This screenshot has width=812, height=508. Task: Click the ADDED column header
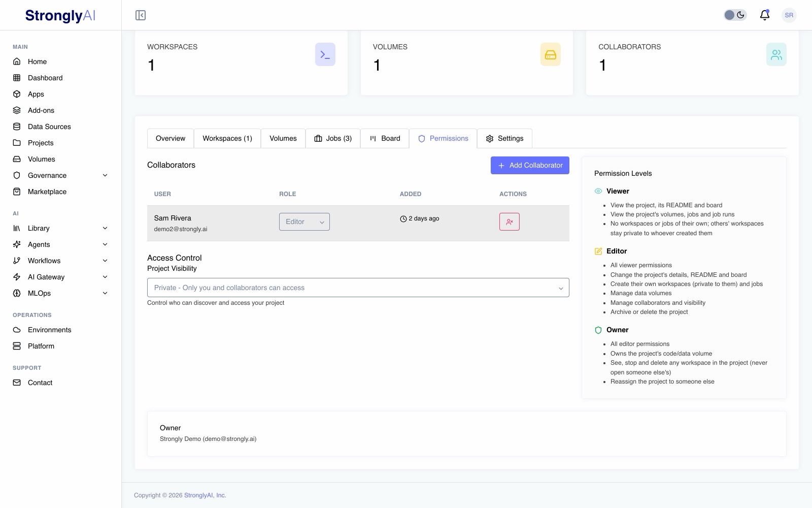(411, 194)
